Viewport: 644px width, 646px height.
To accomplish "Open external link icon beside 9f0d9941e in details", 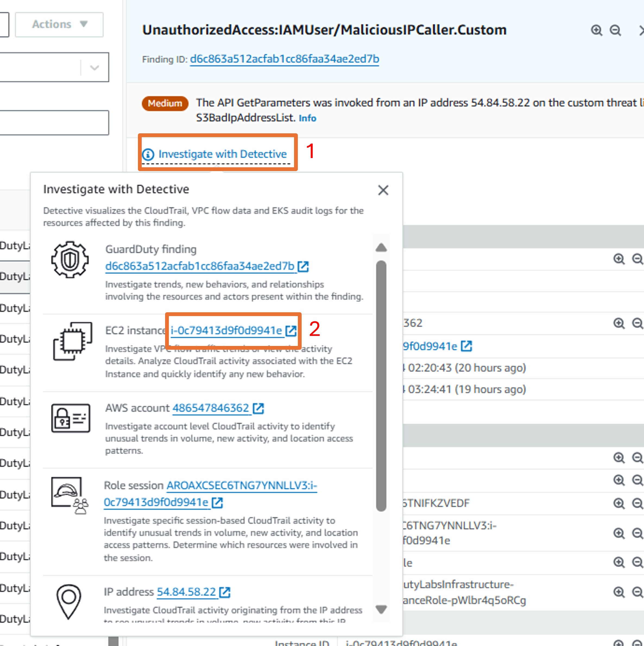I will 466,346.
